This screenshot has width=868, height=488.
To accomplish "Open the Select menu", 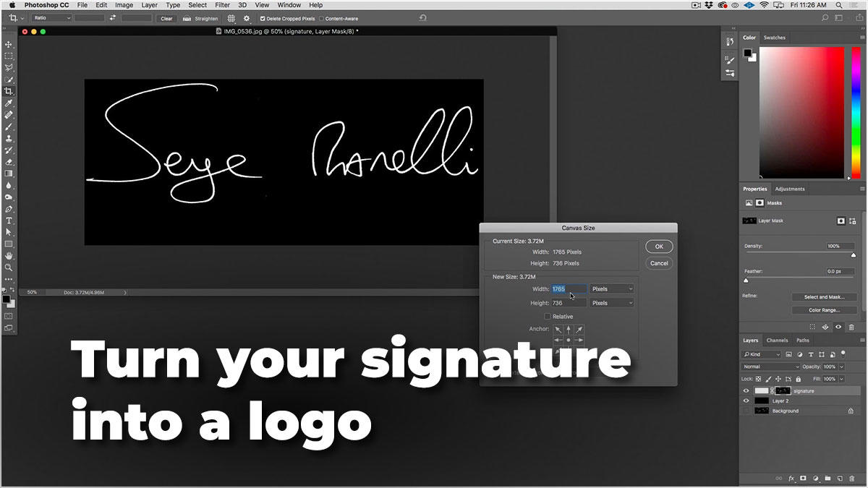I will click(x=197, y=5).
